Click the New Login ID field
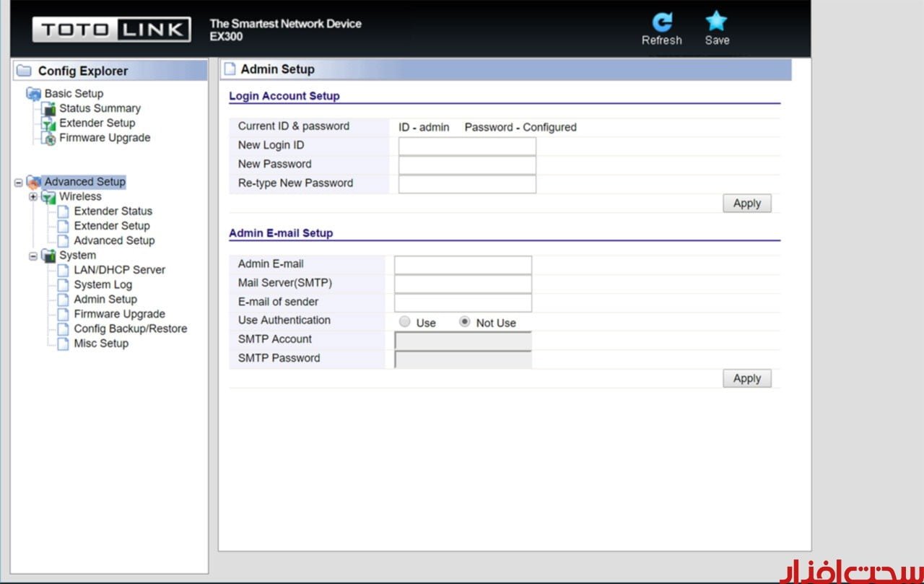The width and height of the screenshot is (924, 584). pyautogui.click(x=467, y=146)
